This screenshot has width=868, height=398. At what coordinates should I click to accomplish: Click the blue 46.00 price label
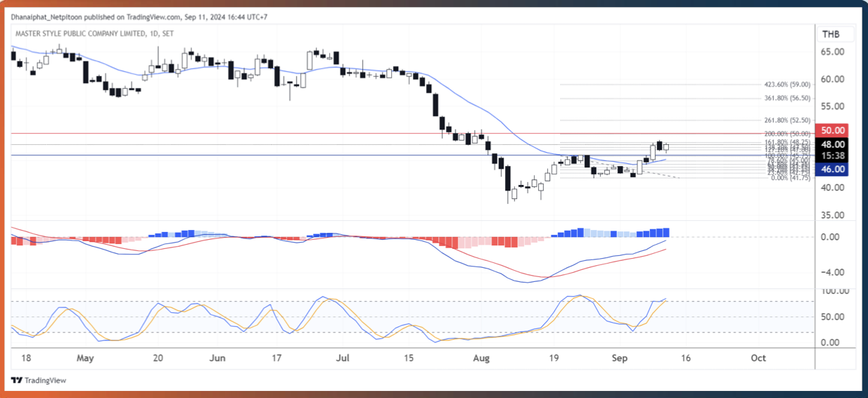click(x=833, y=169)
